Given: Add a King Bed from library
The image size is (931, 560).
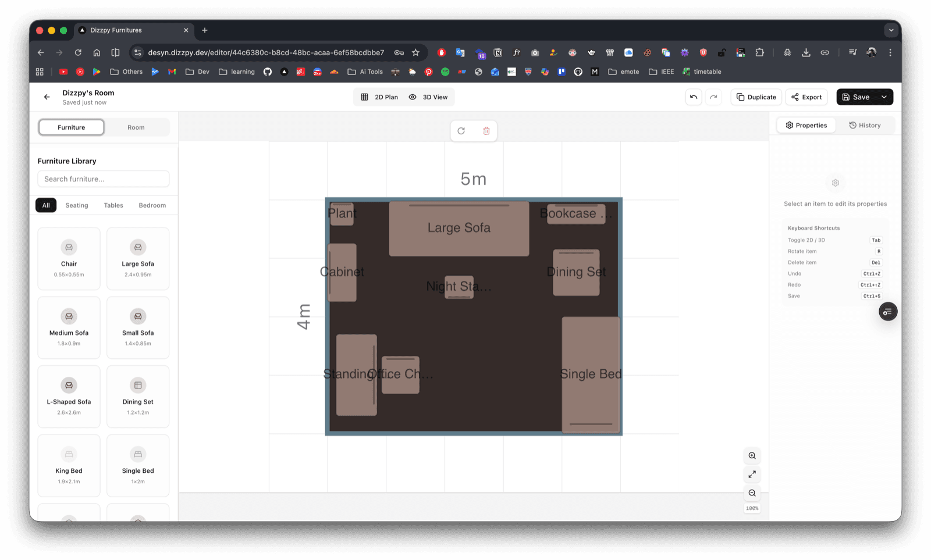Looking at the screenshot, I should (x=69, y=466).
